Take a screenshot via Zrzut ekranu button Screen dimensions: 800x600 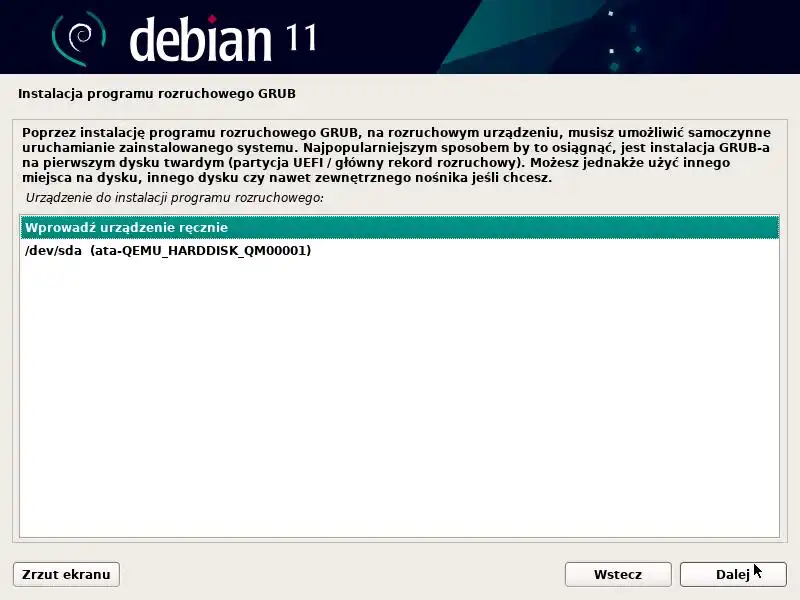[66, 574]
